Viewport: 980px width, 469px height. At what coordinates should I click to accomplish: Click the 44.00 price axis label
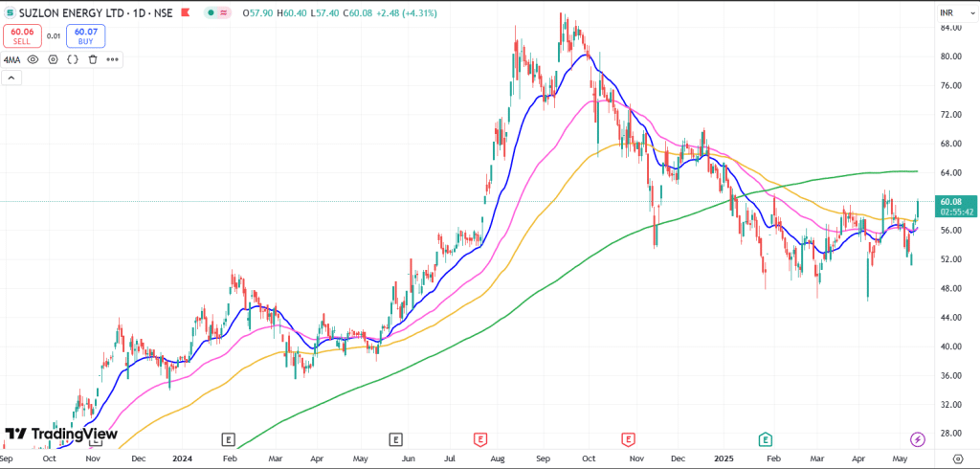tap(950, 317)
